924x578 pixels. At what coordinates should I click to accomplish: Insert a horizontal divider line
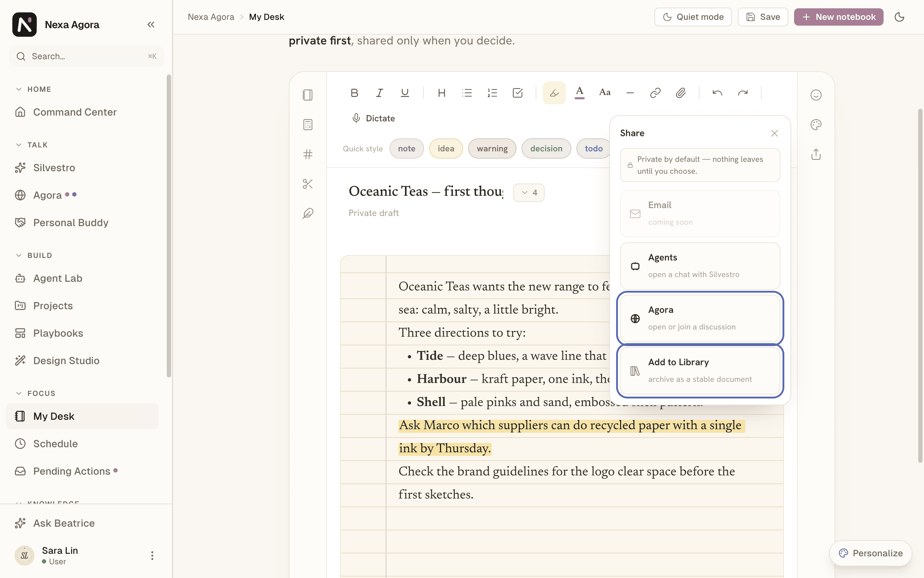click(630, 93)
